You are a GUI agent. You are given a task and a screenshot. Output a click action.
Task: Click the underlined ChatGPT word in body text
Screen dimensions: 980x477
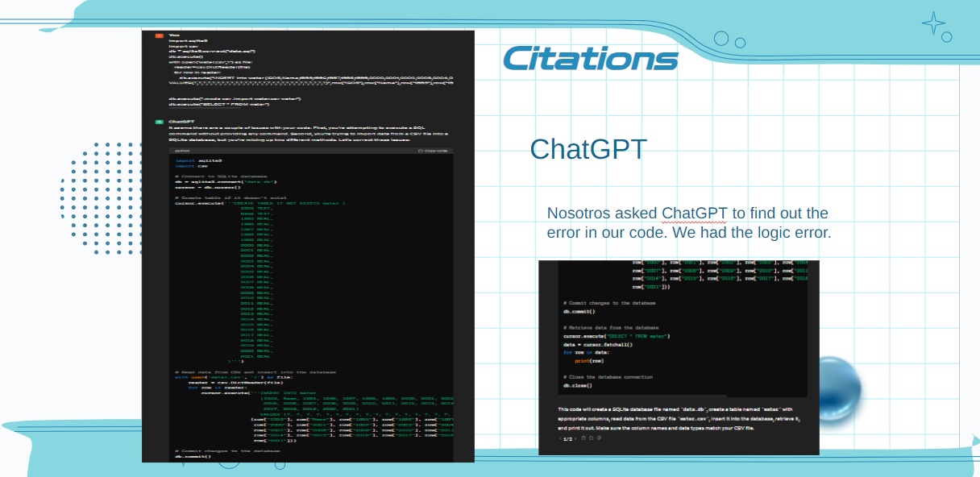(695, 214)
